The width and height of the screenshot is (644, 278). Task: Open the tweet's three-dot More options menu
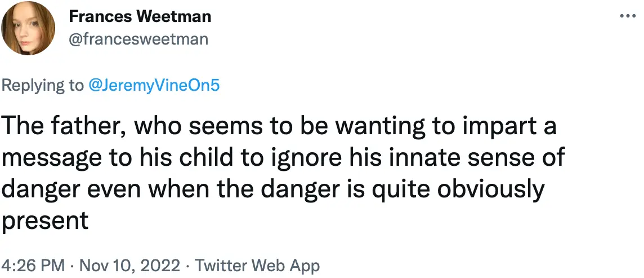pyautogui.click(x=627, y=16)
